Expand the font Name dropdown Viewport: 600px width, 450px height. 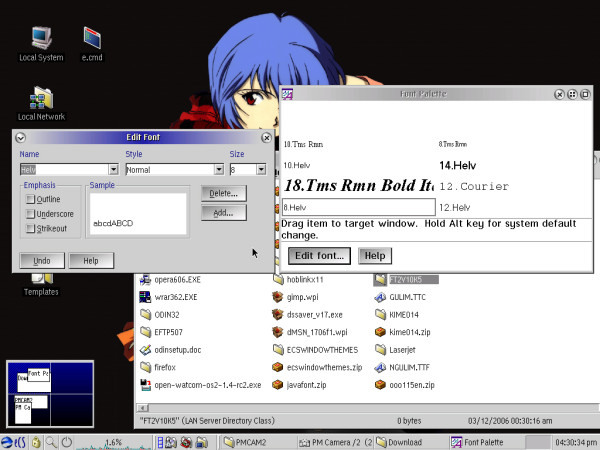[x=114, y=170]
